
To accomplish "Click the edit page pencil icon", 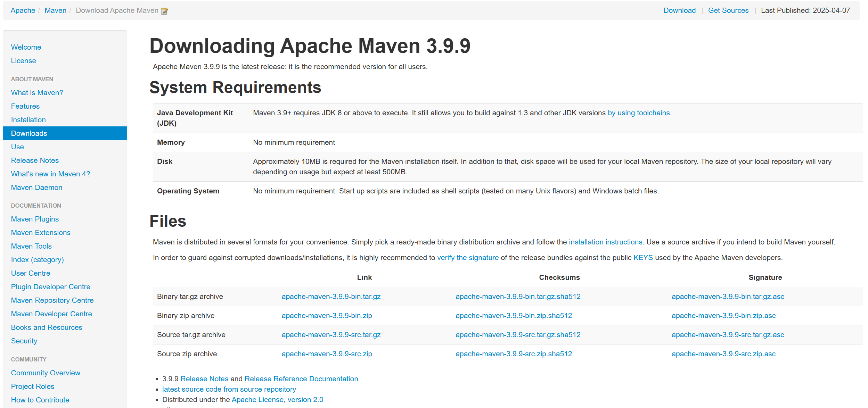I will pyautogui.click(x=164, y=11).
